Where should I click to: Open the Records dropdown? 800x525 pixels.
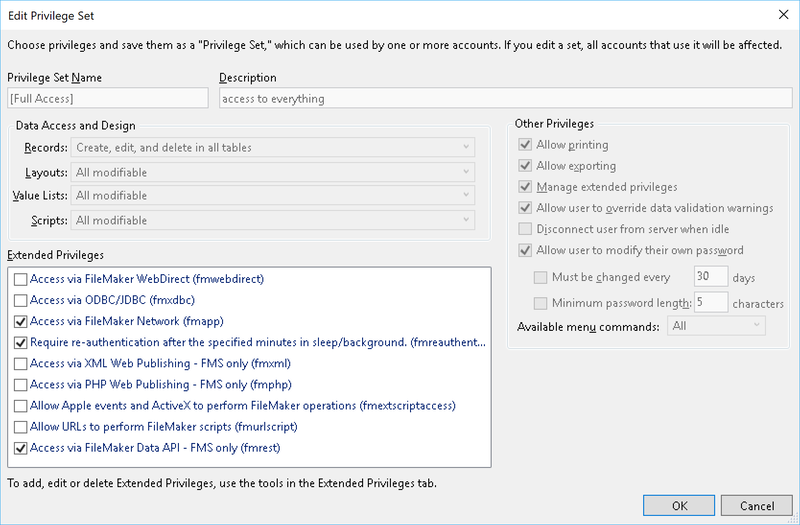point(273,147)
